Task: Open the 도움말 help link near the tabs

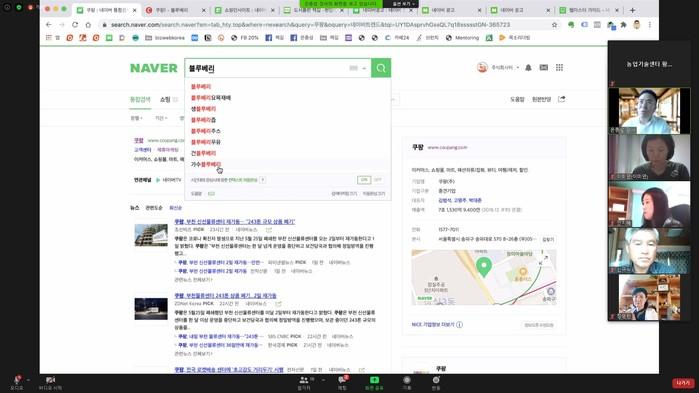Action: click(517, 99)
